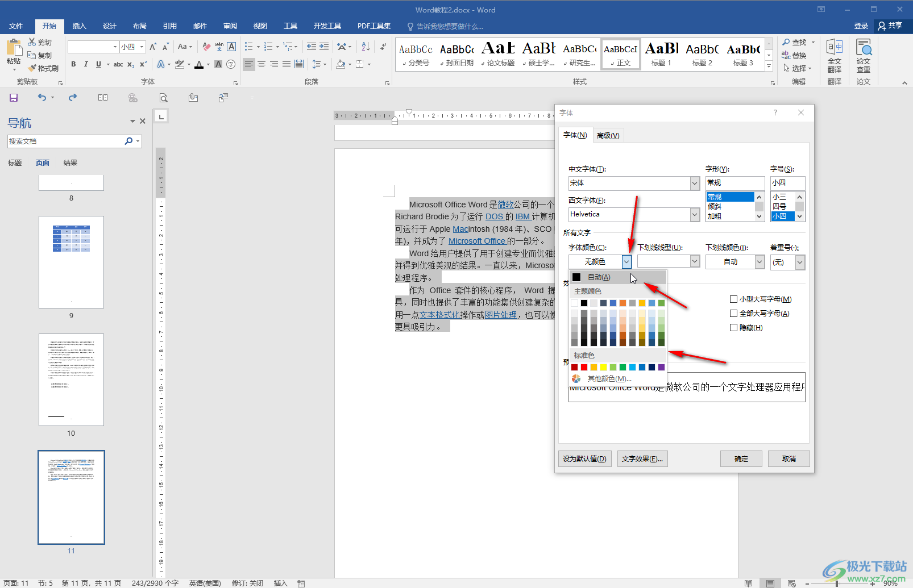Open the change case Aa dropdown
This screenshot has height=588, width=913.
[x=185, y=47]
